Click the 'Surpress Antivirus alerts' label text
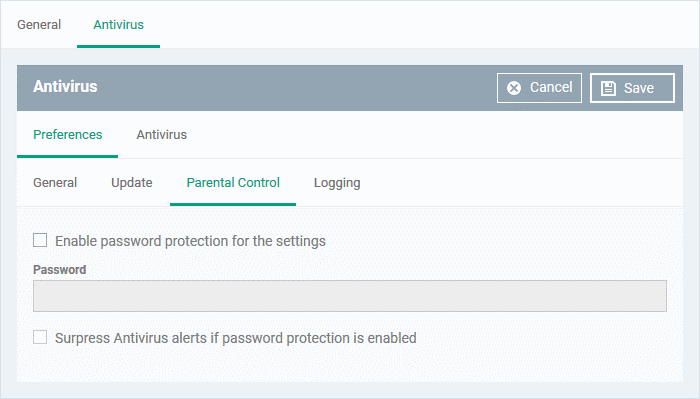This screenshot has height=399, width=700. point(236,338)
